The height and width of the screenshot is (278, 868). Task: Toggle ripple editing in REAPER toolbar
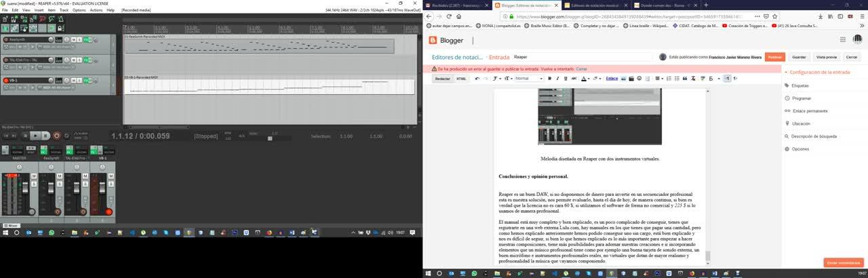tap(24, 28)
